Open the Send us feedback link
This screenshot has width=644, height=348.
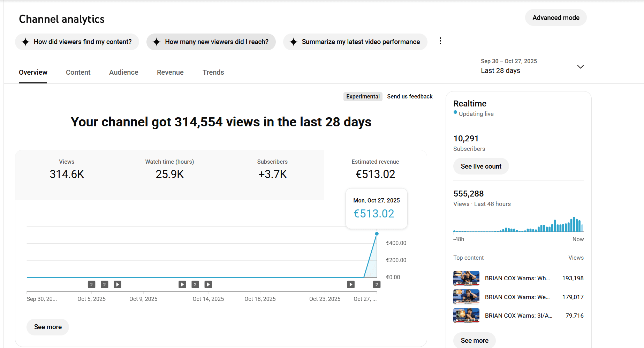(x=410, y=96)
